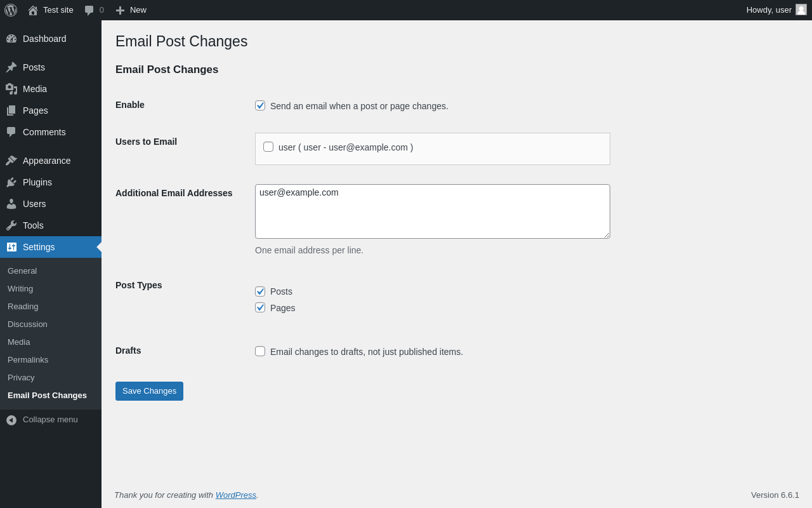Open the Test site link
812x508 pixels.
[58, 10]
